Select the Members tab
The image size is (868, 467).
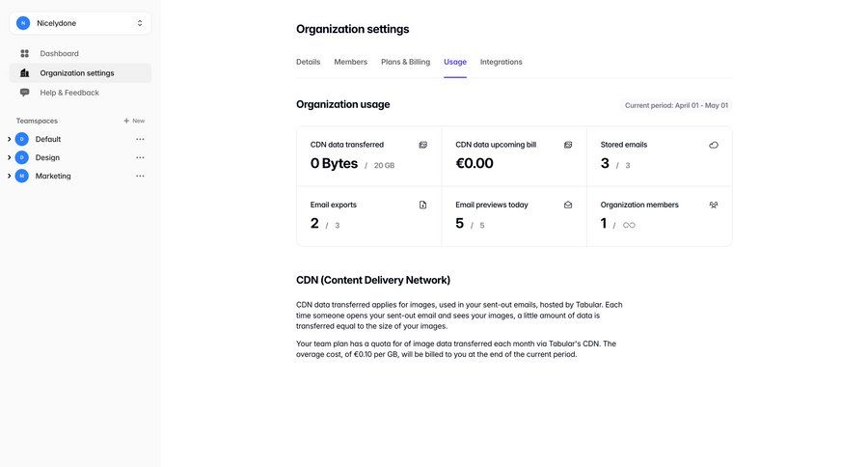(350, 62)
